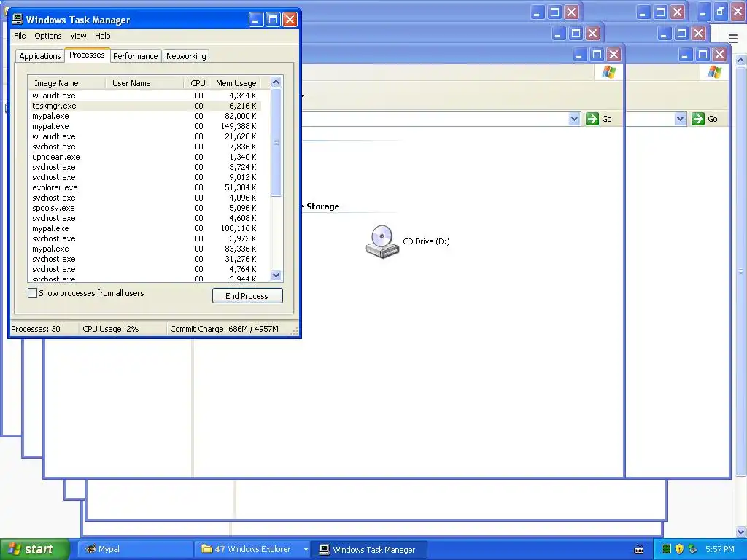The height and width of the screenshot is (560, 747).
Task: Sort processes by Mem Usage column
Action: coord(236,83)
